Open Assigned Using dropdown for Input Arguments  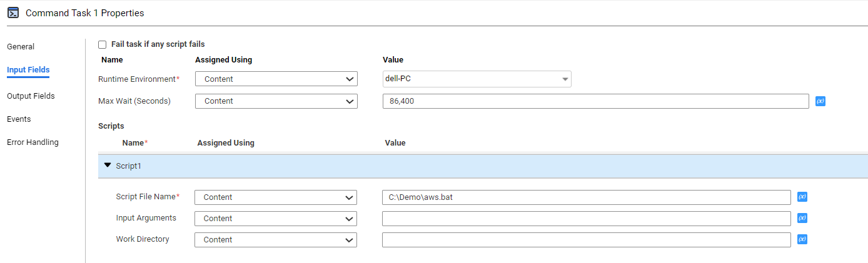[276, 219]
